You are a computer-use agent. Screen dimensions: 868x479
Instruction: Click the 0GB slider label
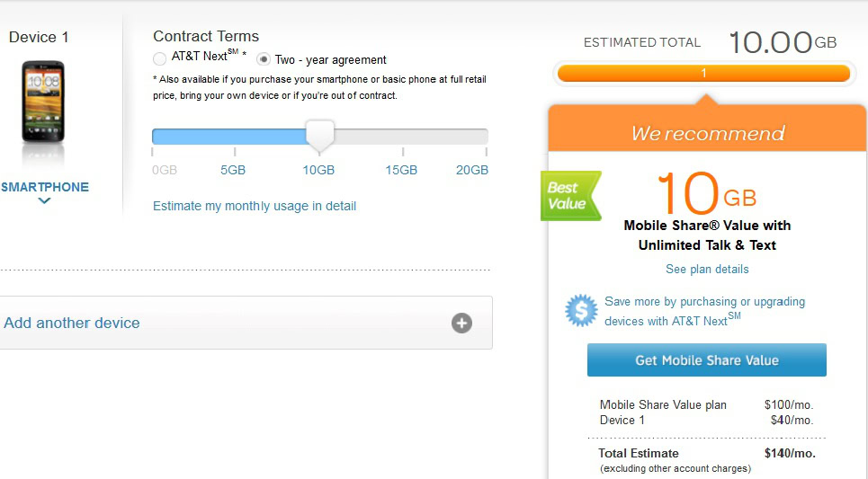pos(165,170)
